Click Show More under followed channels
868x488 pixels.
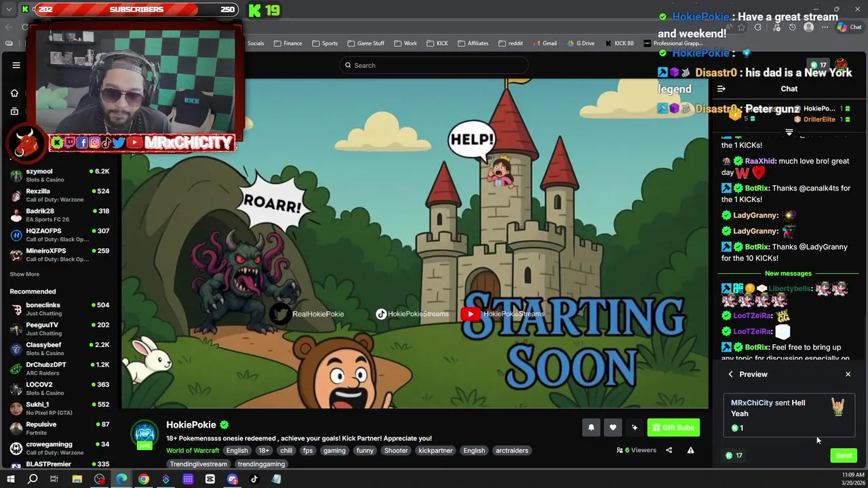click(24, 274)
